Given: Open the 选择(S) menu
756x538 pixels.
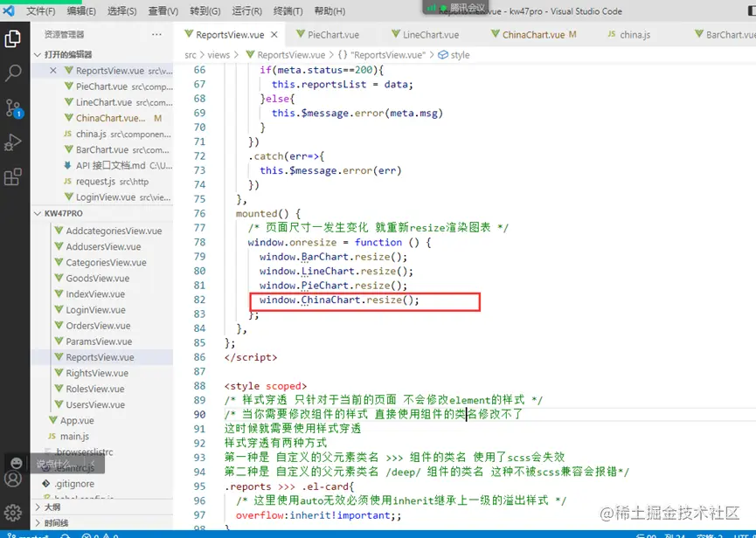Looking at the screenshot, I should pos(121,11).
